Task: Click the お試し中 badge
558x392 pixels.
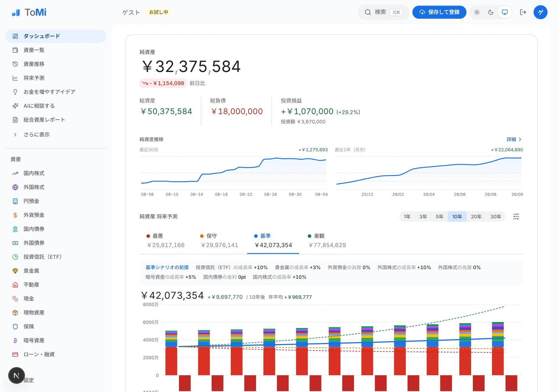Action: coord(159,12)
